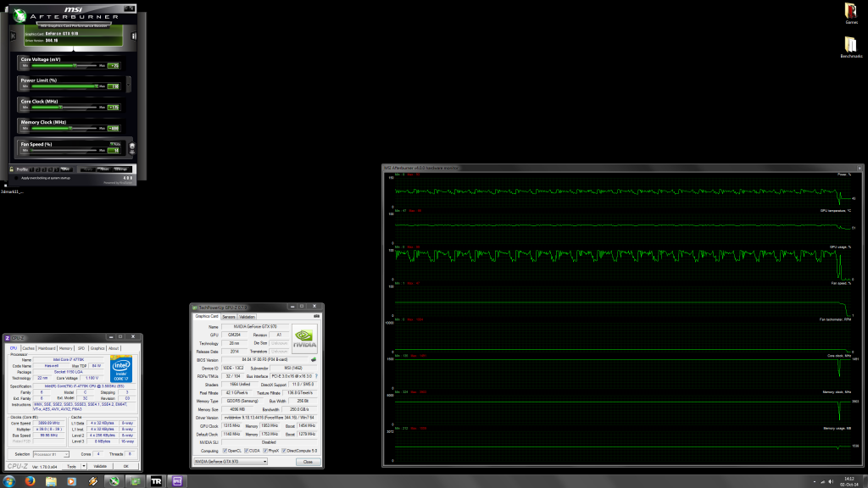
Task: Click the Validate button in CPU-Z
Action: [x=100, y=466]
